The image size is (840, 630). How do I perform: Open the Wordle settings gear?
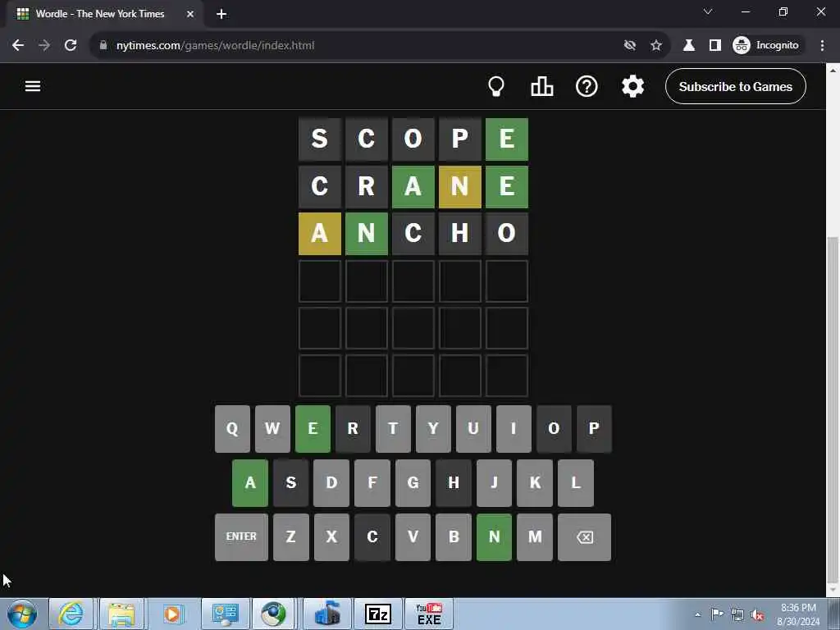pyautogui.click(x=632, y=86)
